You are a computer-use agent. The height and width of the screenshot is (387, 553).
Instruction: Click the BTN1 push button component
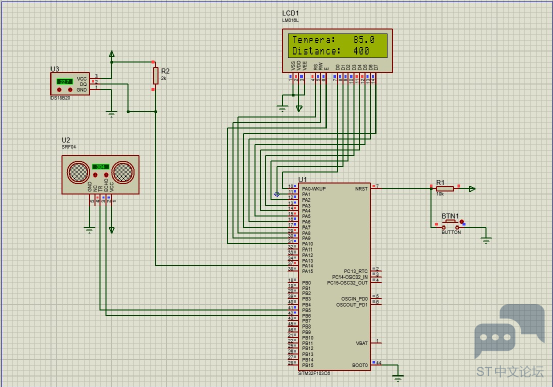pyautogui.click(x=450, y=224)
